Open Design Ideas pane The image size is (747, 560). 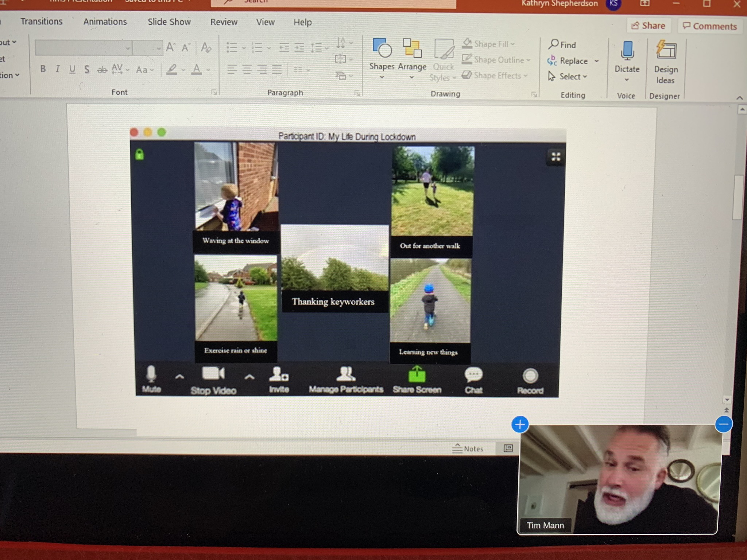coord(666,51)
